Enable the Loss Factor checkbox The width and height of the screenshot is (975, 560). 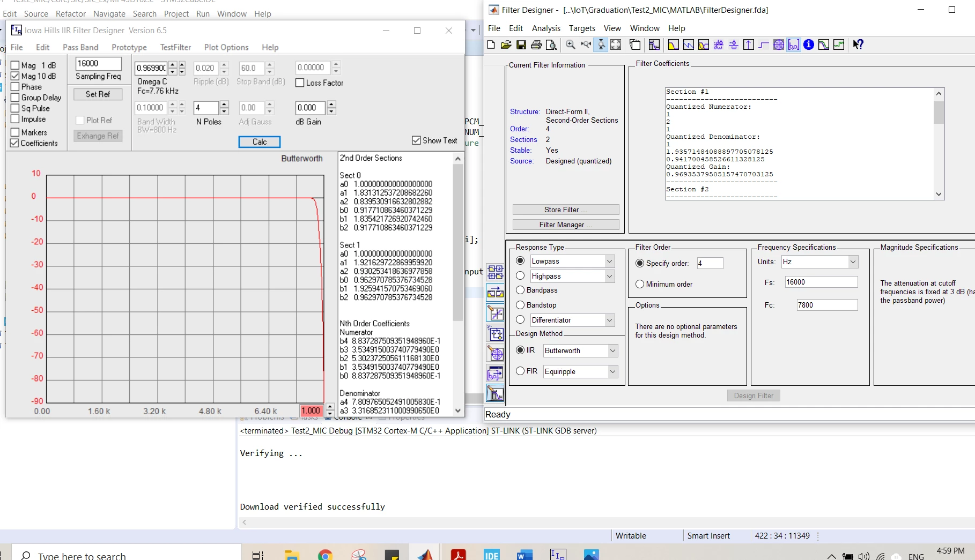pos(300,83)
